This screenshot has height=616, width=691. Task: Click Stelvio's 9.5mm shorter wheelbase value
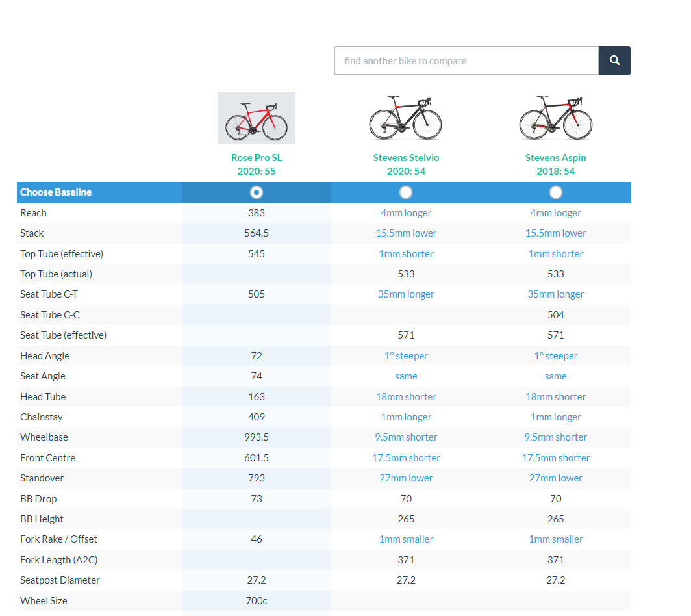click(x=406, y=437)
